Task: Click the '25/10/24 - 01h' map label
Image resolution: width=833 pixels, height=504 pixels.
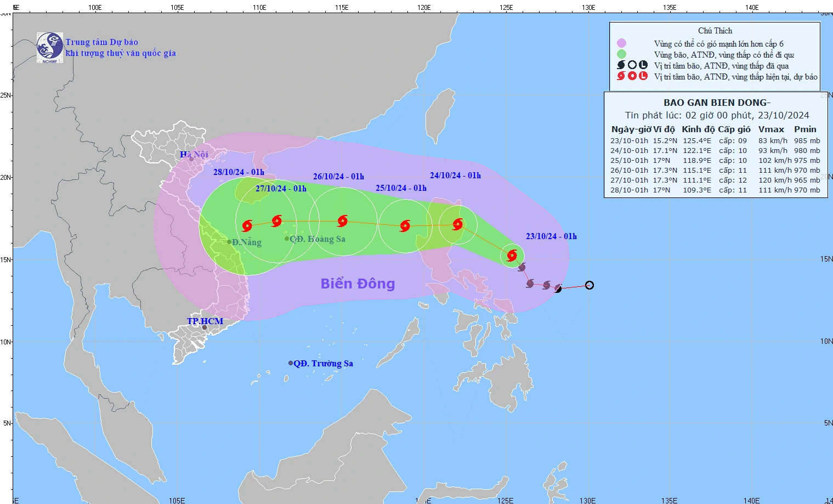Action: (401, 188)
